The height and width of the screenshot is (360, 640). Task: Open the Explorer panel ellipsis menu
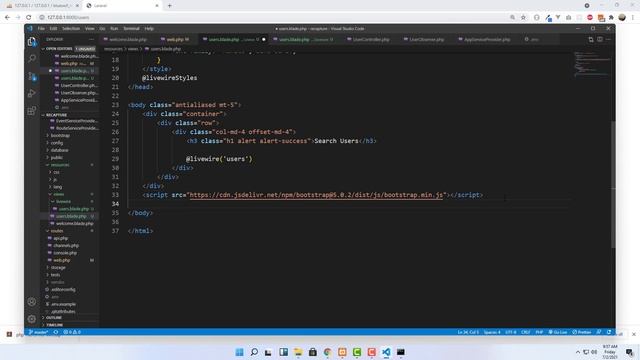click(91, 40)
